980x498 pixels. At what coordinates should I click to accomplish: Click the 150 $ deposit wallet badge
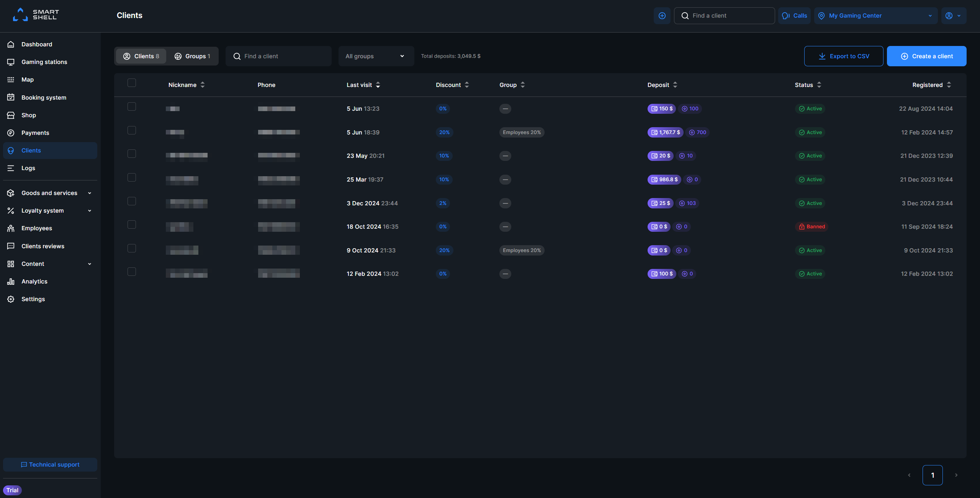(x=661, y=109)
